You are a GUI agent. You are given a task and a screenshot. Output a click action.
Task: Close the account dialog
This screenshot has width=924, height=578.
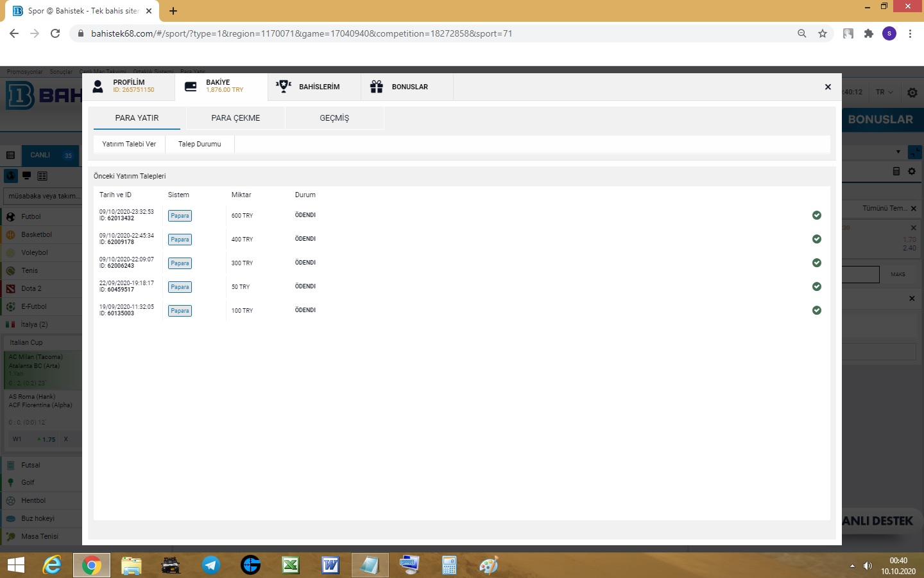[828, 87]
